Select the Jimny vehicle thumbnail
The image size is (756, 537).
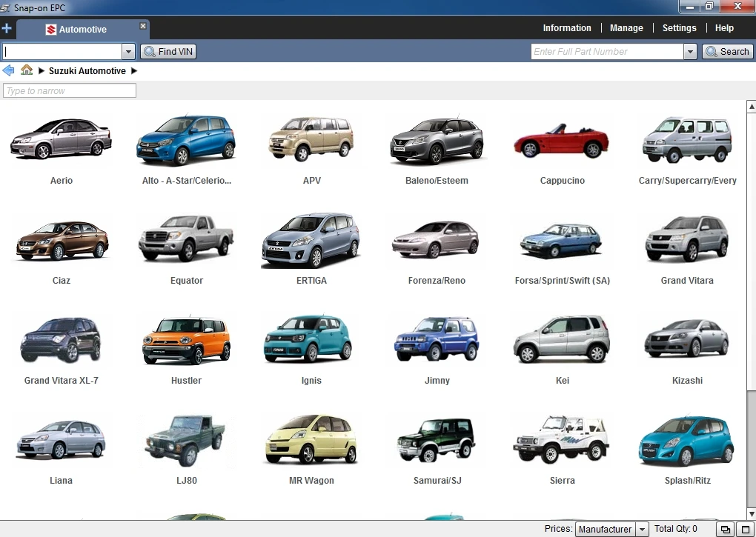[x=437, y=340]
